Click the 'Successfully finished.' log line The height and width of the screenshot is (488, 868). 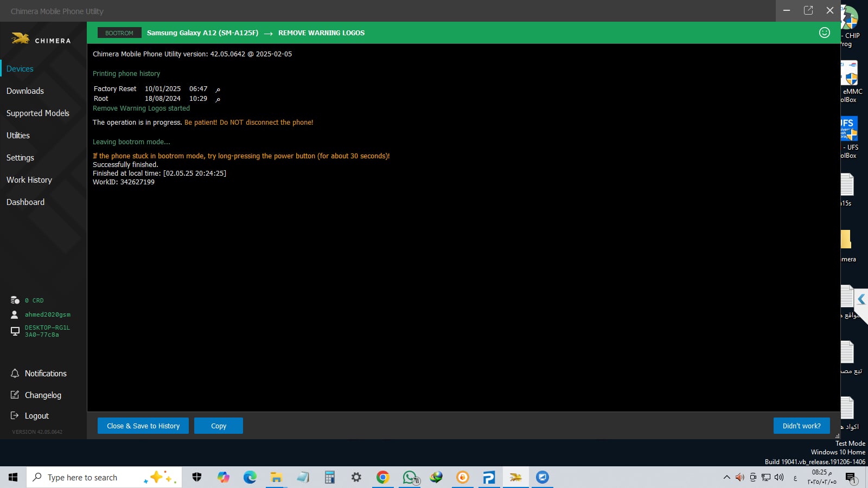[x=125, y=165]
